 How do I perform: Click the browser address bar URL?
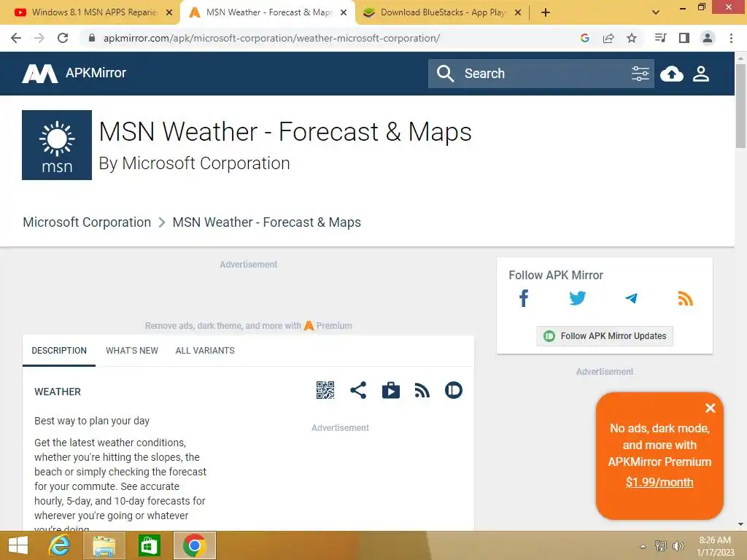[x=271, y=38]
